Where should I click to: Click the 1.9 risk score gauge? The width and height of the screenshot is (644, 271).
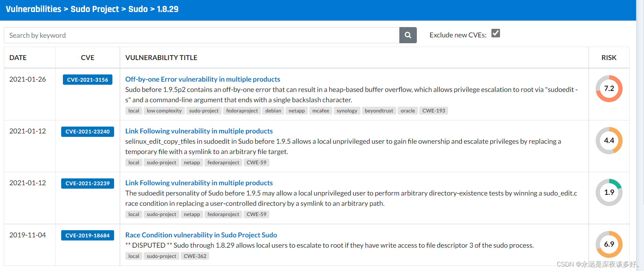click(609, 192)
